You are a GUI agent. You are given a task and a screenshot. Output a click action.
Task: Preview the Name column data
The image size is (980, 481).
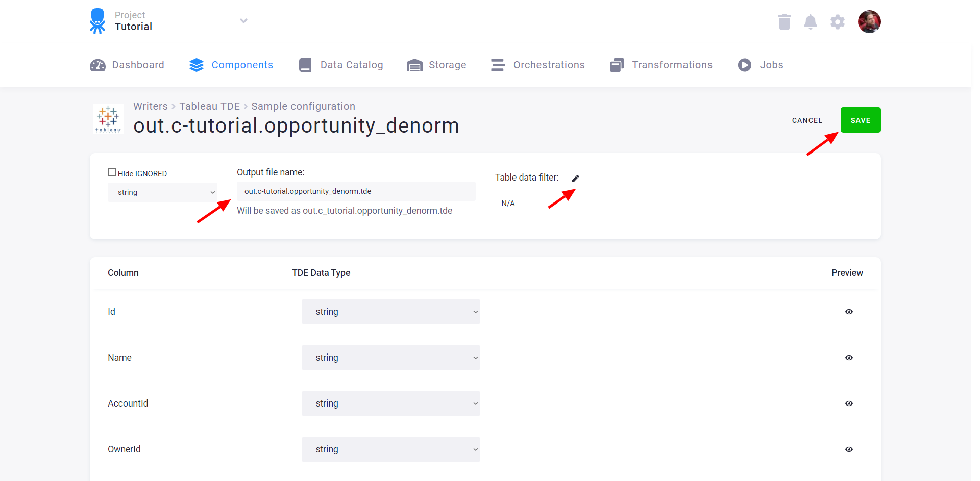[x=849, y=358]
